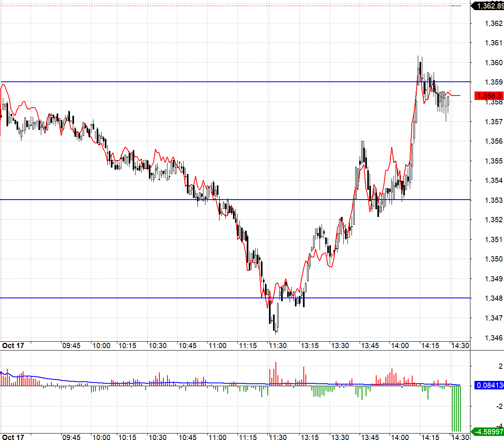Click the Oct 17 label under price chart

13,346
